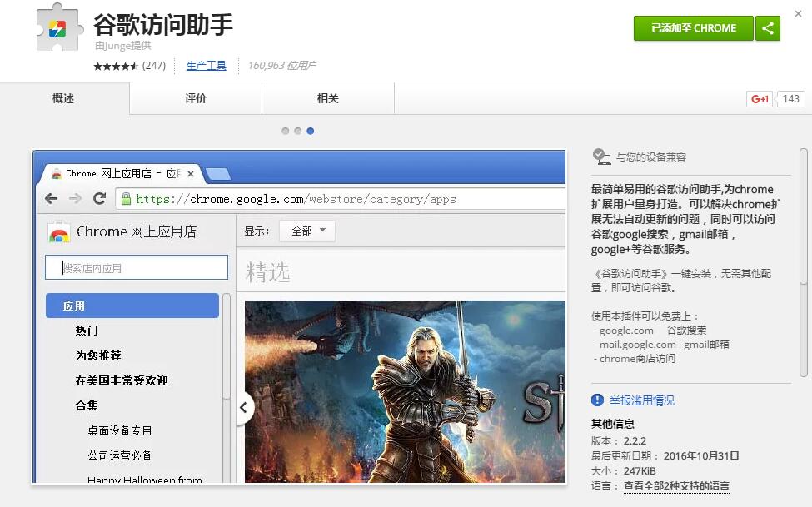Click the blue exclamation report icon
This screenshot has height=507, width=812.
click(597, 400)
